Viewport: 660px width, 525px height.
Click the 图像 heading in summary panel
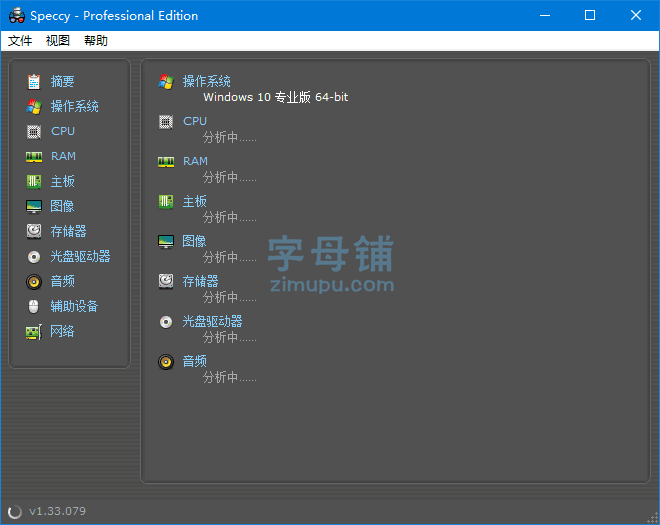tap(194, 241)
